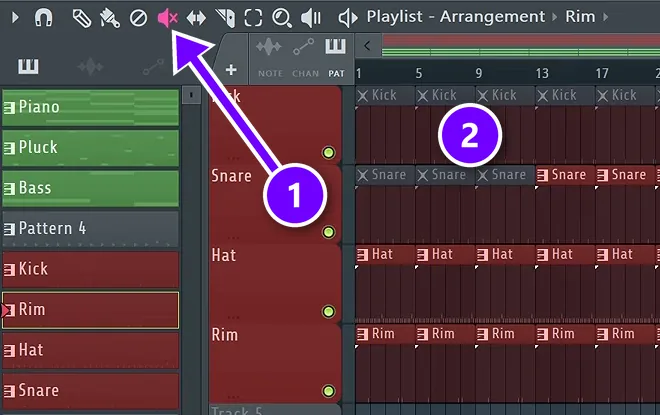
Task: Select the Delete tool
Action: [x=138, y=18]
